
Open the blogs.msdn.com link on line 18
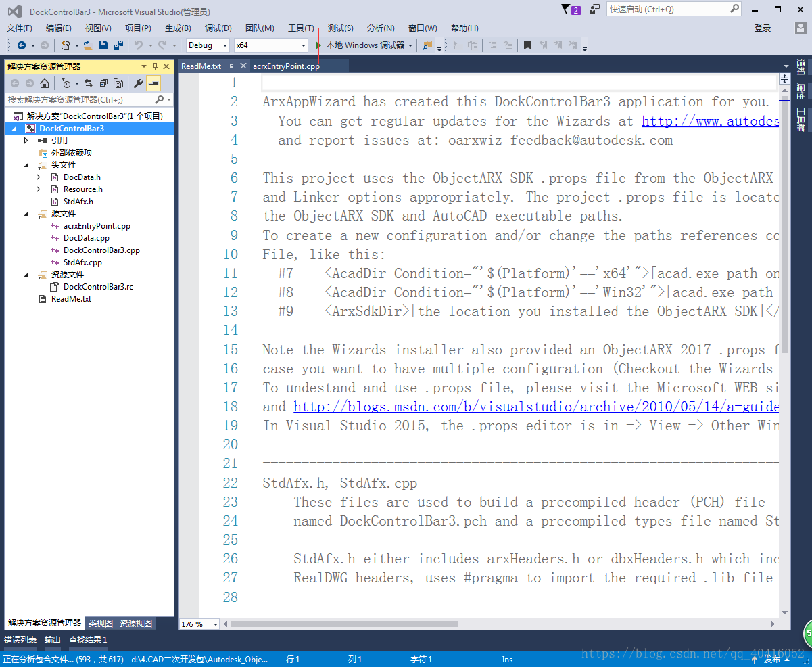coord(535,407)
